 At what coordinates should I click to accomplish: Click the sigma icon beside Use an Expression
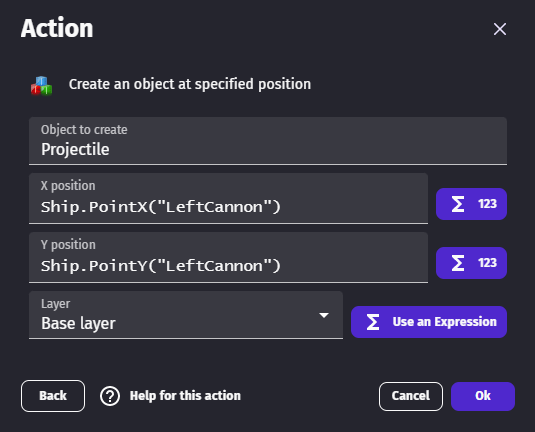click(x=373, y=322)
